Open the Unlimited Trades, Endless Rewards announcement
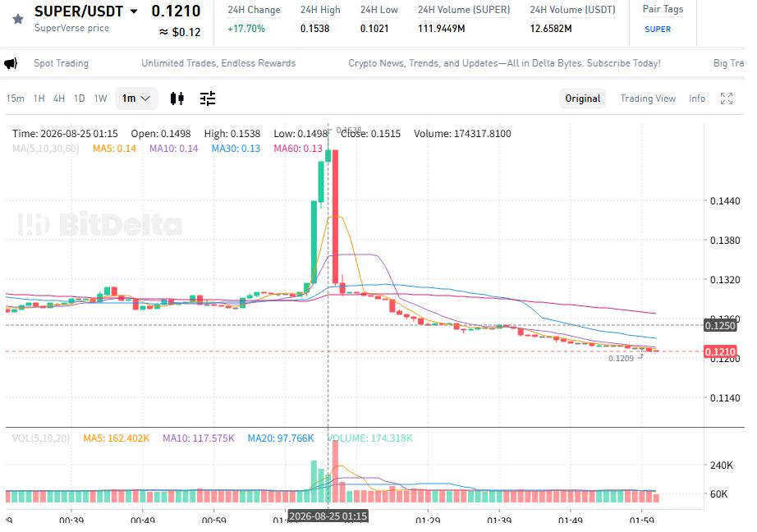757x532 pixels. tap(218, 63)
